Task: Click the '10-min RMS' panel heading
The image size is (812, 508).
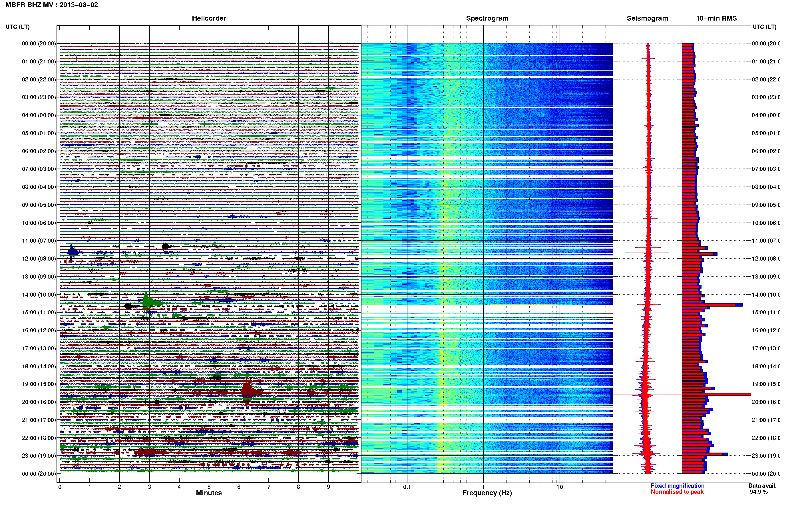Action: [716, 18]
